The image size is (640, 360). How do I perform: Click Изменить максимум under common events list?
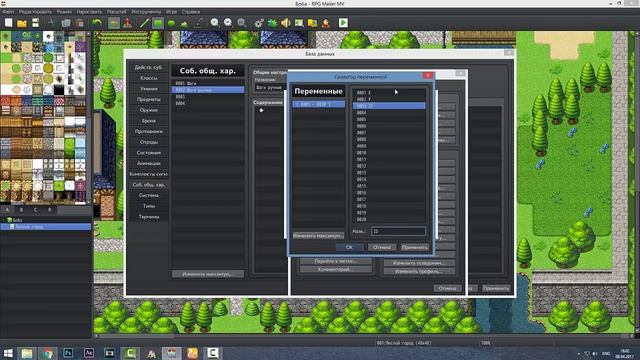[208, 274]
